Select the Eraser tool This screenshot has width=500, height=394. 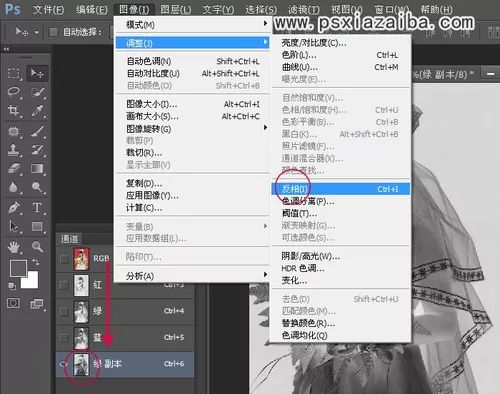pos(13,168)
